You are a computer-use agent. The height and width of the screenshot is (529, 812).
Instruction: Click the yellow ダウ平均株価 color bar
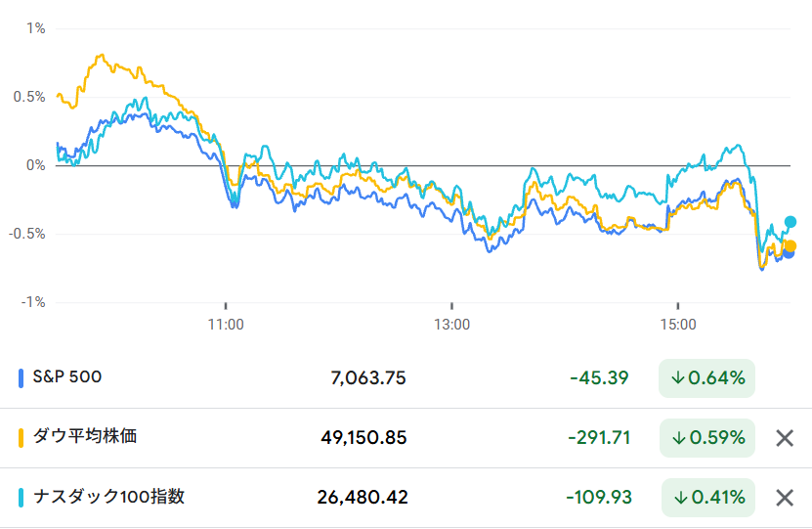point(21,438)
